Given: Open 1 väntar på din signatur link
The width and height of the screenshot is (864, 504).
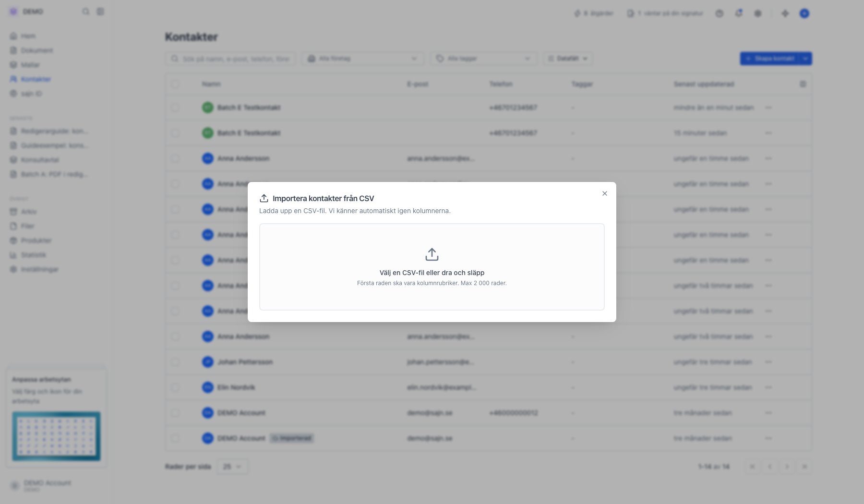Looking at the screenshot, I should pyautogui.click(x=665, y=13).
